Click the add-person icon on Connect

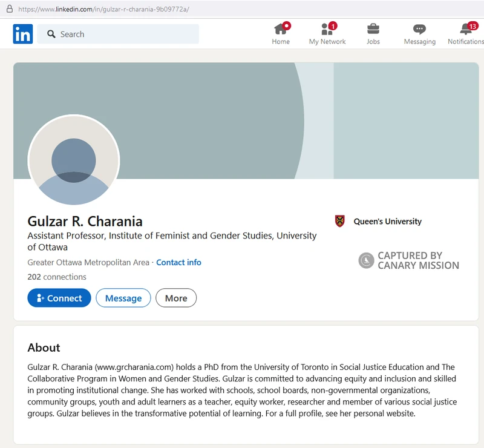[41, 298]
